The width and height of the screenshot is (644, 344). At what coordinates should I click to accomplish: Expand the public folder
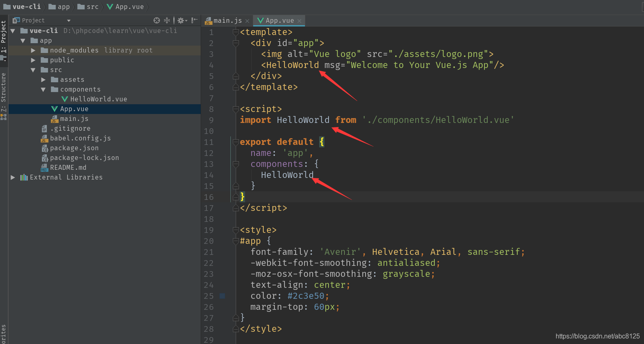coord(33,60)
